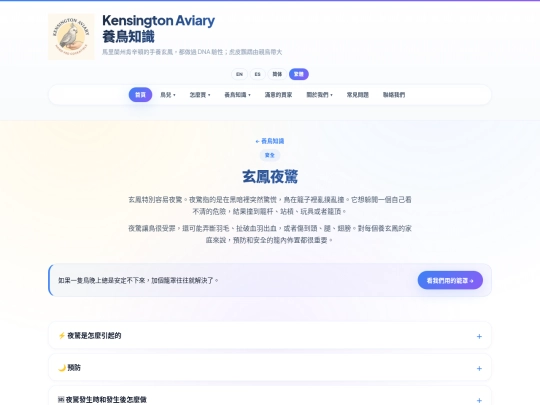Click plus icon on 預防 row
The width and height of the screenshot is (540, 405).
pos(479,368)
